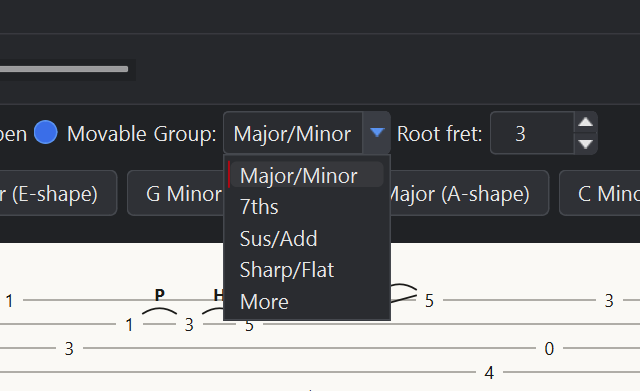This screenshot has height=391, width=640.
Task: Increase Root fret with up arrow
Action: tap(586, 122)
